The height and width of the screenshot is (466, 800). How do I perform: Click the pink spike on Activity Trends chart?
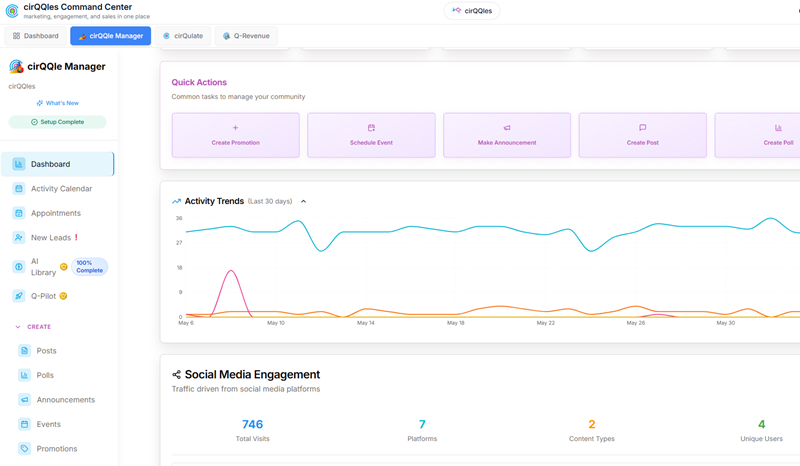point(231,272)
